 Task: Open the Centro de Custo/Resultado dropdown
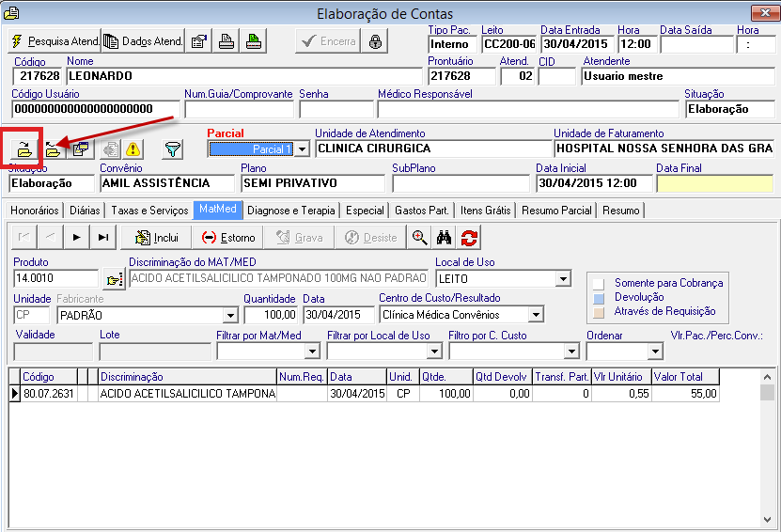point(536,314)
